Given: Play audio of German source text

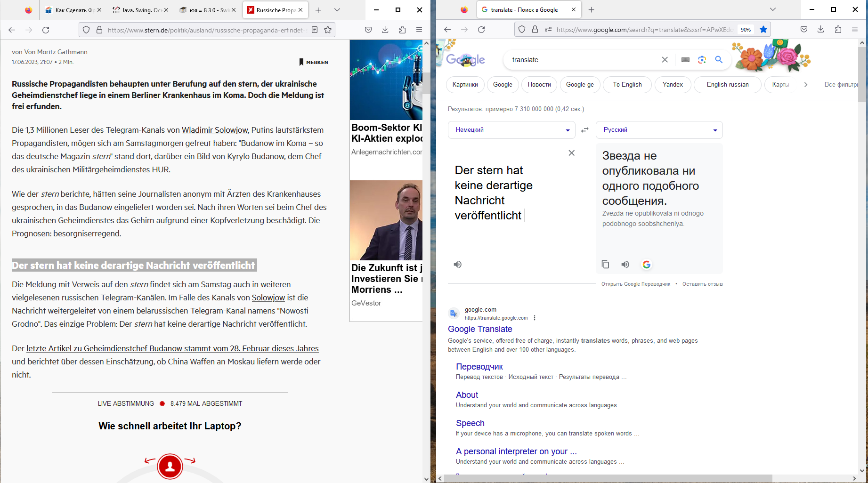Looking at the screenshot, I should click(457, 265).
